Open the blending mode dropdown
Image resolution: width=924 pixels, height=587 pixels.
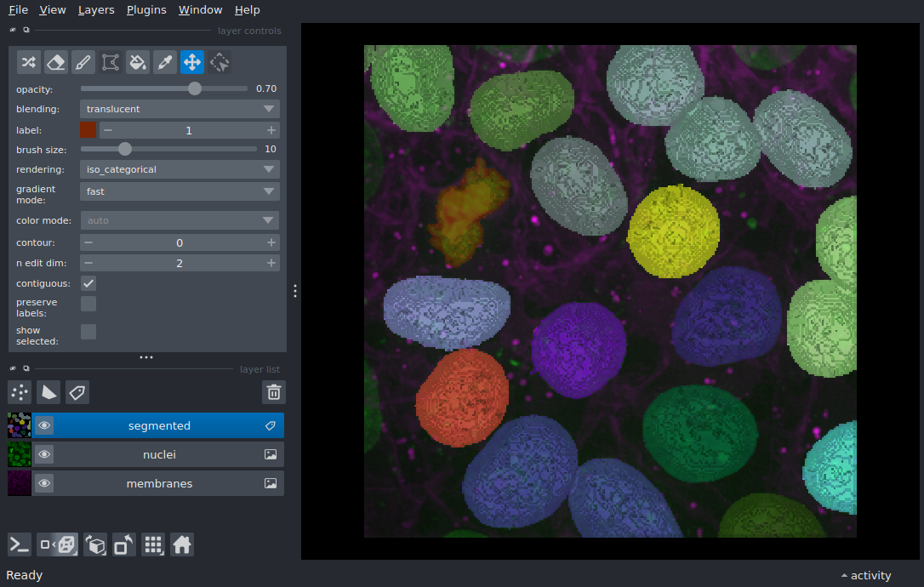point(180,109)
